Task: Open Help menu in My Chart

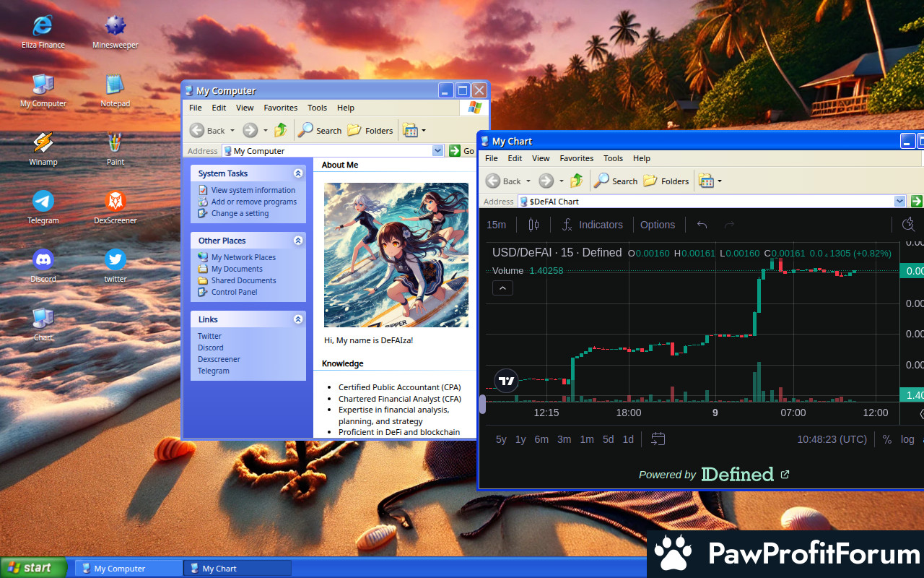Action: pos(642,158)
